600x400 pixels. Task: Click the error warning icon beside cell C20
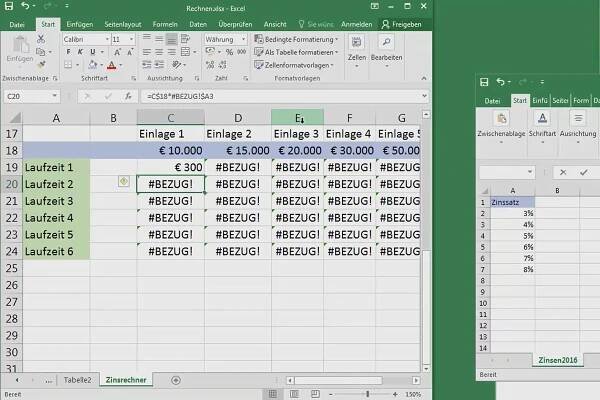[x=122, y=182]
